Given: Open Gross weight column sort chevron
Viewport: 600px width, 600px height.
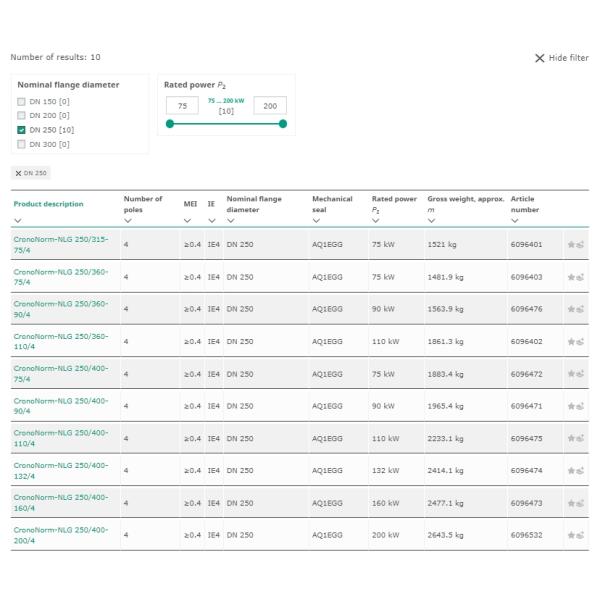Looking at the screenshot, I should click(431, 221).
